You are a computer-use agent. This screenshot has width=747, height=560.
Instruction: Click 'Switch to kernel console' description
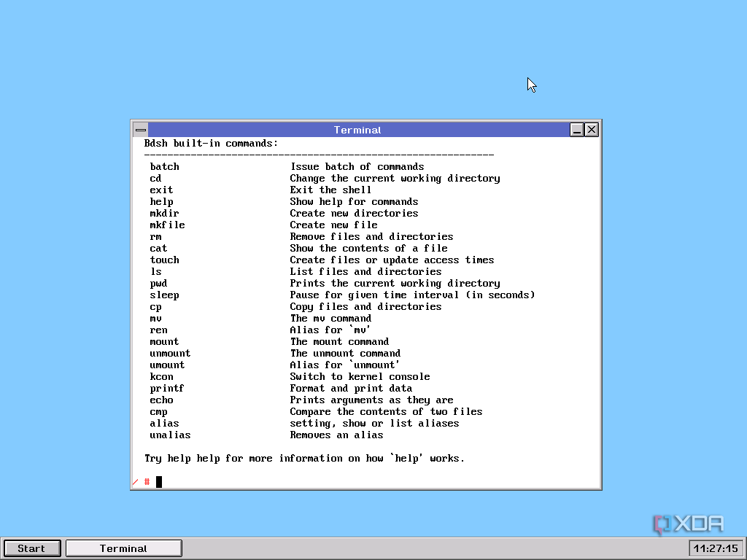[360, 377]
